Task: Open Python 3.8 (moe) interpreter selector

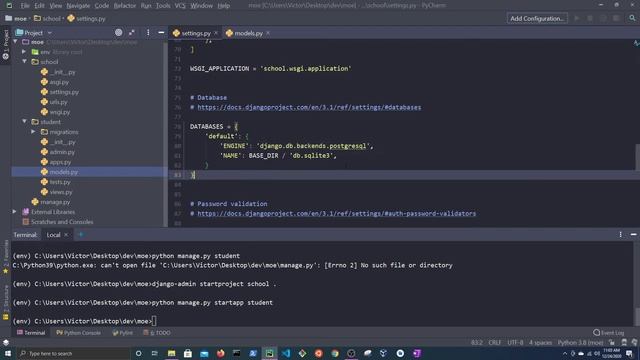Action: (580, 342)
